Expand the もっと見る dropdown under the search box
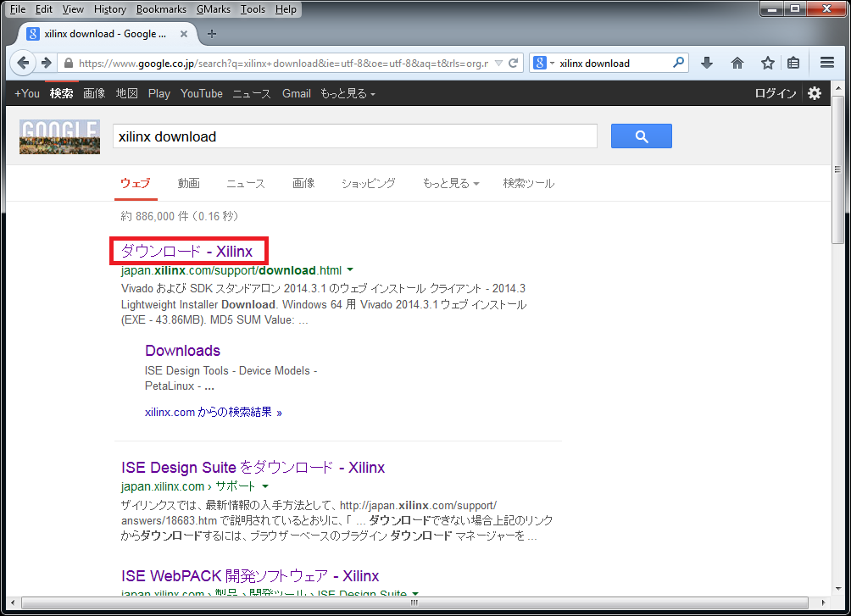 pyautogui.click(x=450, y=183)
